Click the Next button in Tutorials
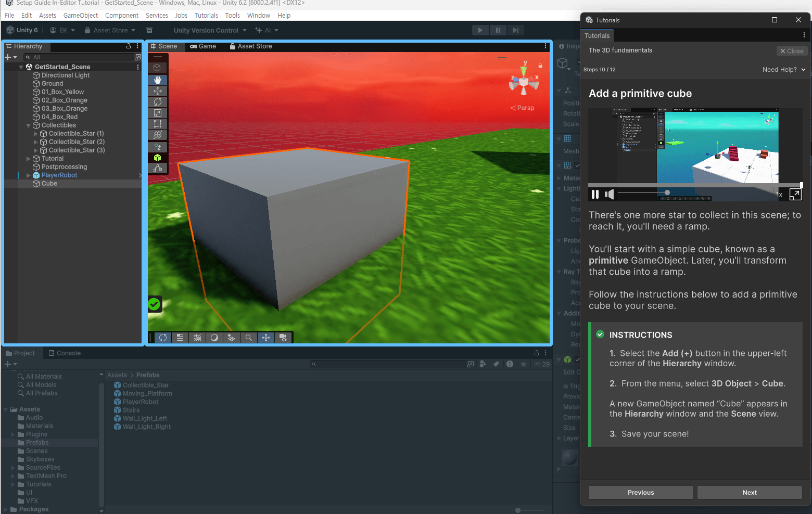This screenshot has width=812, height=514. [x=749, y=493]
